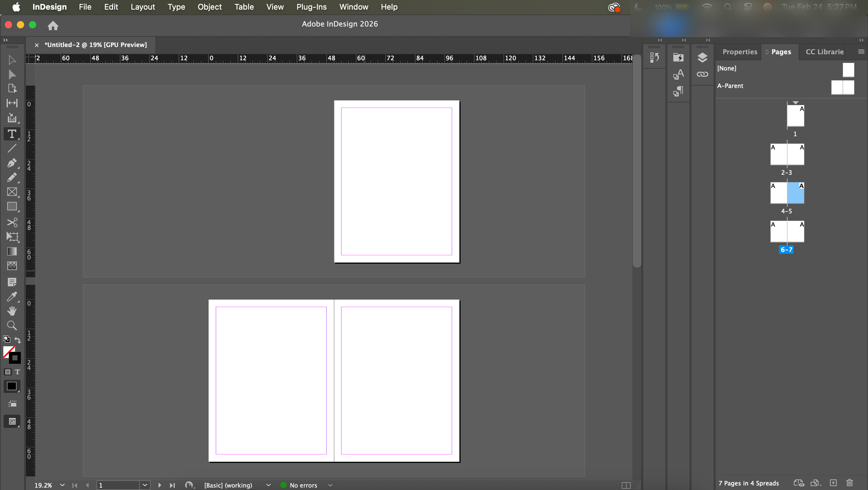Open the Links panel icon
Image resolution: width=868 pixels, height=490 pixels.
point(702,74)
